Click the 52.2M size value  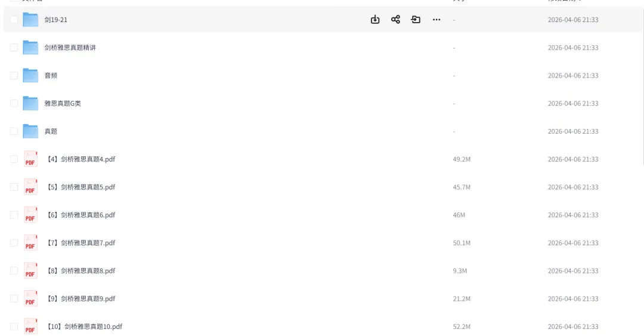click(462, 326)
